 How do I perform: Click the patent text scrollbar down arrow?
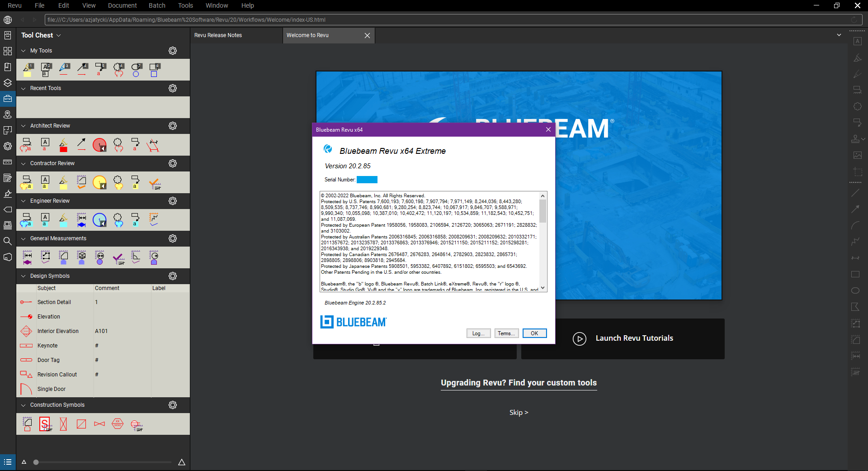pyautogui.click(x=543, y=288)
